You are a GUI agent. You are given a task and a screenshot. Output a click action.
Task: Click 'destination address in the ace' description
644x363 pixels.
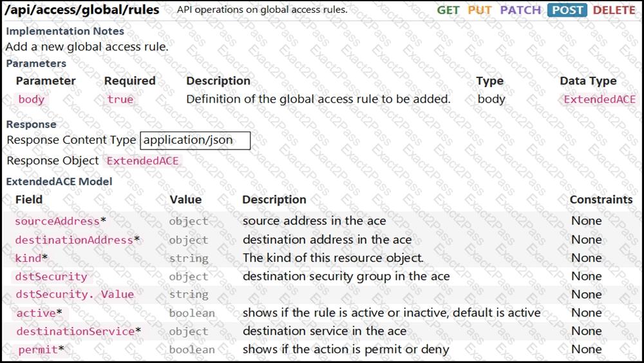click(x=327, y=239)
